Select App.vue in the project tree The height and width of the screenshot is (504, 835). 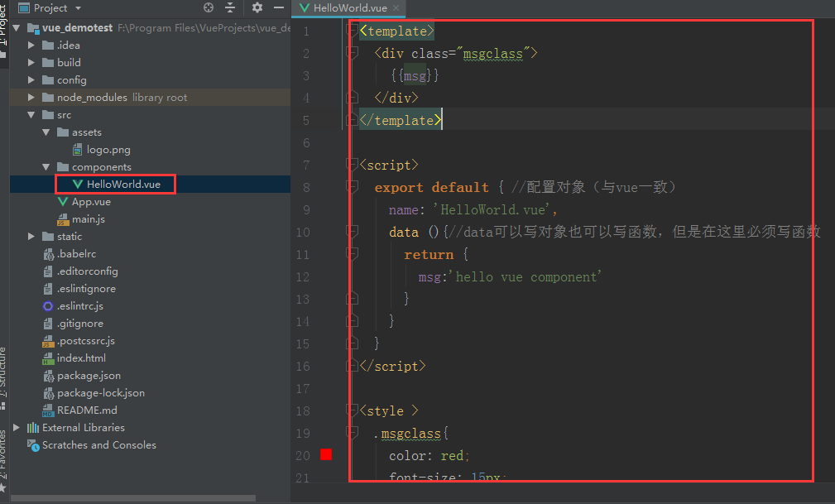coord(91,202)
